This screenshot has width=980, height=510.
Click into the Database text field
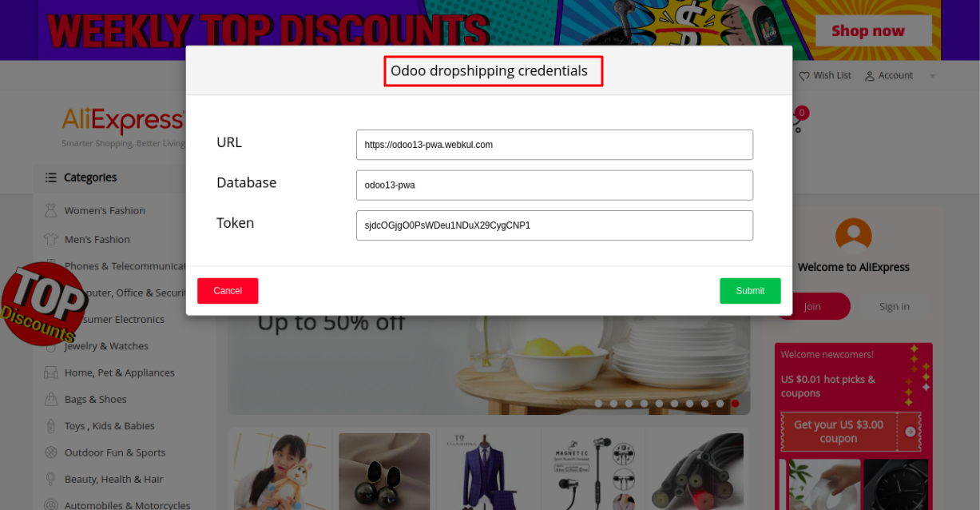(x=554, y=185)
